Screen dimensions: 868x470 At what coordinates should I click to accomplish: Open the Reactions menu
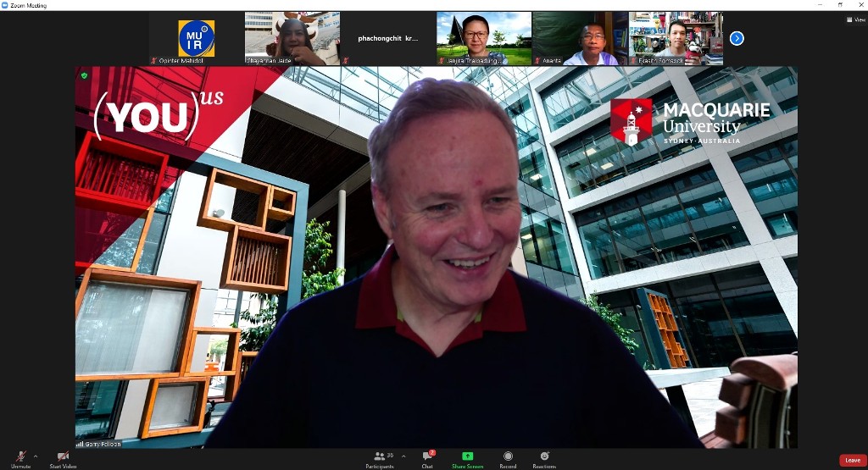click(544, 457)
